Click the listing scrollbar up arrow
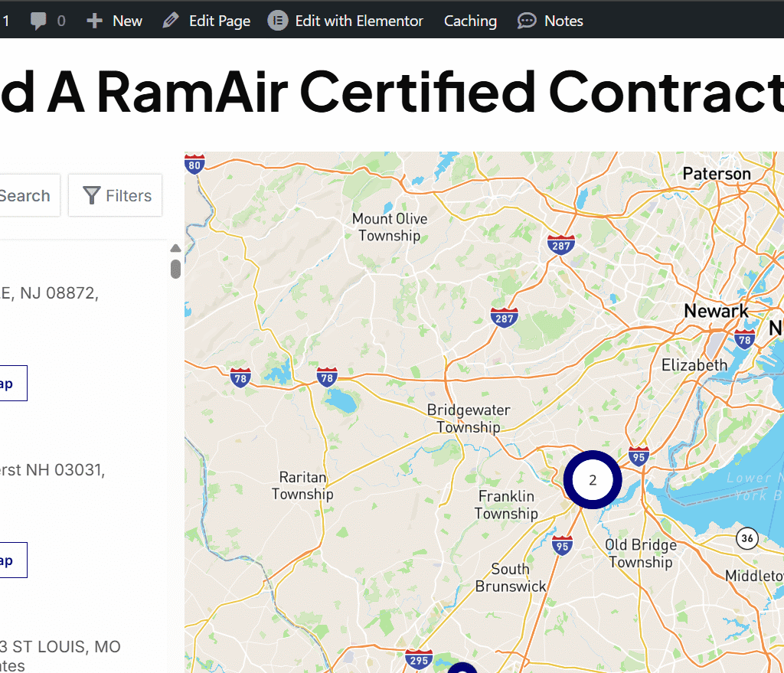The height and width of the screenshot is (673, 784). pos(175,248)
